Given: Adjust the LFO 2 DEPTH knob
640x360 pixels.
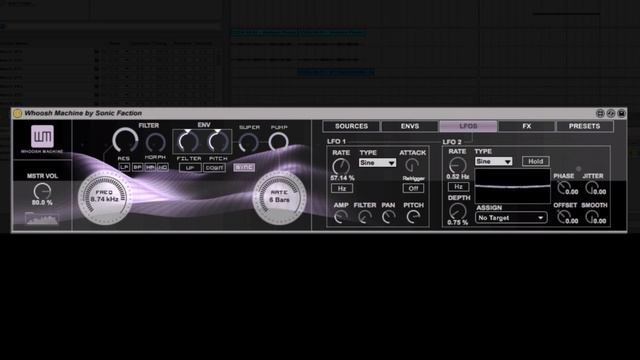Looking at the screenshot, I should pyautogui.click(x=457, y=211).
